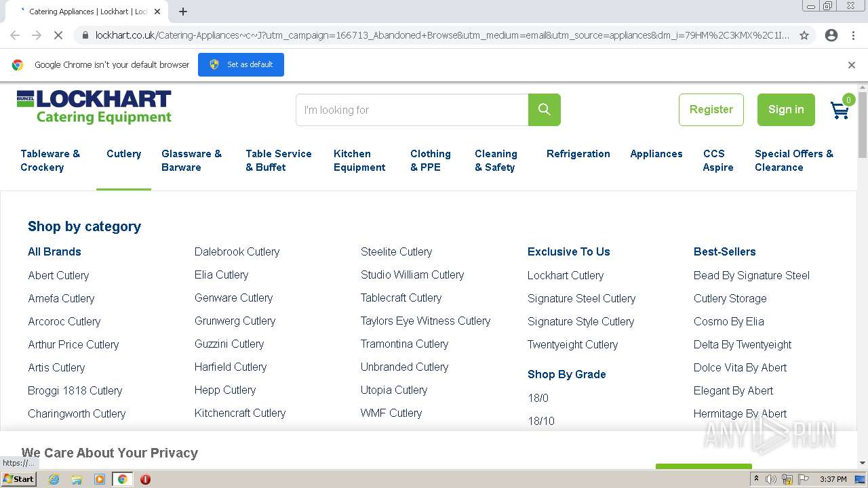Open the Shop By Grade heading
Viewport: 868px width, 488px height.
566,374
